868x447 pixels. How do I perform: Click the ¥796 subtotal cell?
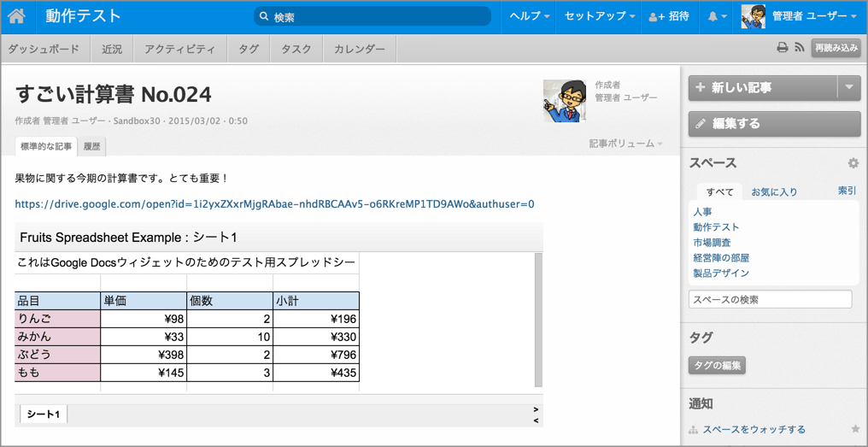(x=316, y=355)
